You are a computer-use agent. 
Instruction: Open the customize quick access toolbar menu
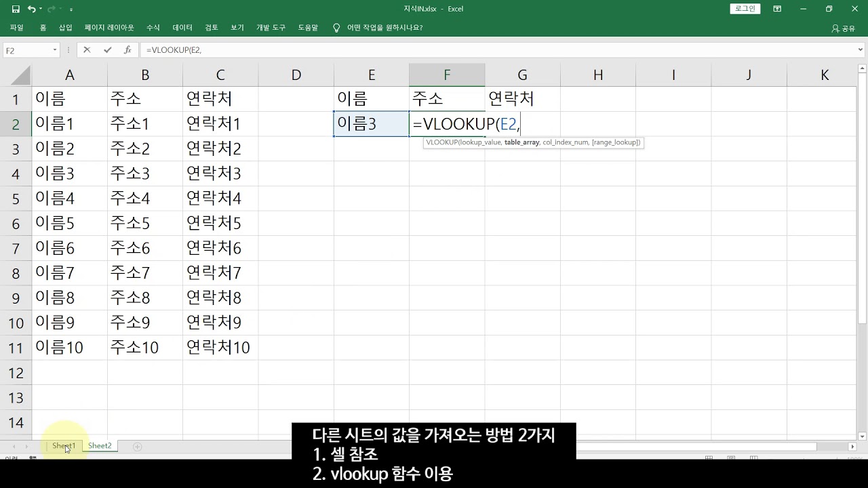[x=71, y=9]
